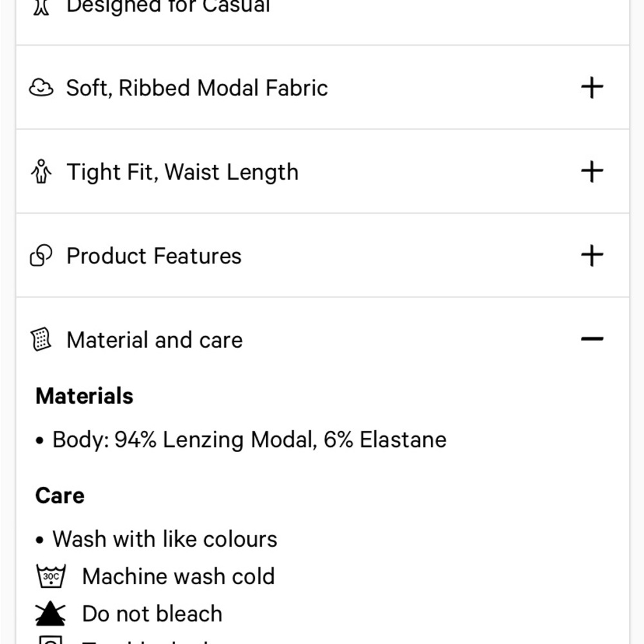Image resolution: width=644 pixels, height=644 pixels.
Task: Select the Product Features heading text
Action: point(154,256)
